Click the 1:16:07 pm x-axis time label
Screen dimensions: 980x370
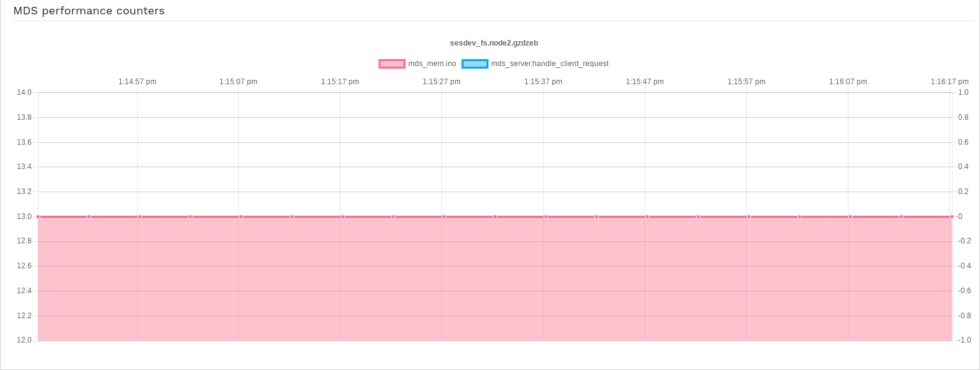pos(848,82)
